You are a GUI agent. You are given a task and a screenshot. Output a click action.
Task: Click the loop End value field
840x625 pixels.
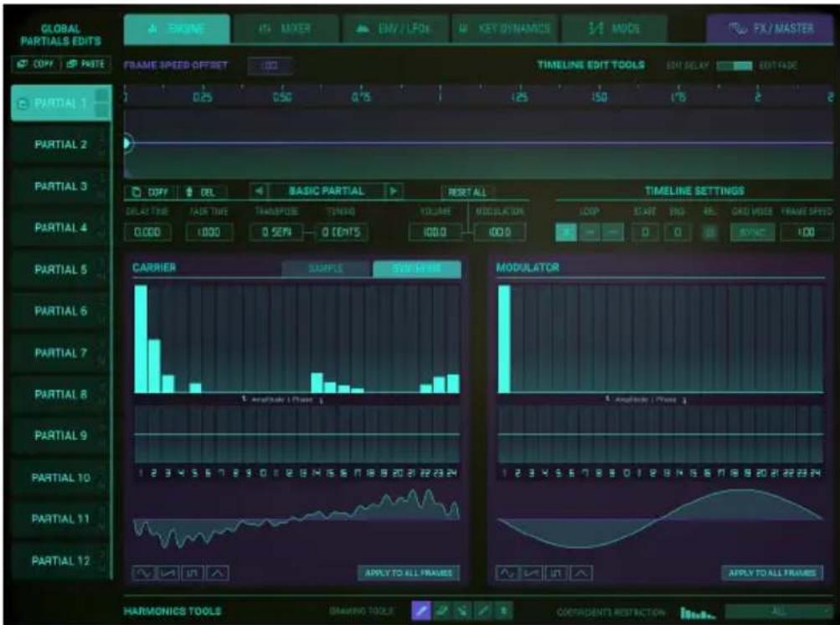pos(678,232)
